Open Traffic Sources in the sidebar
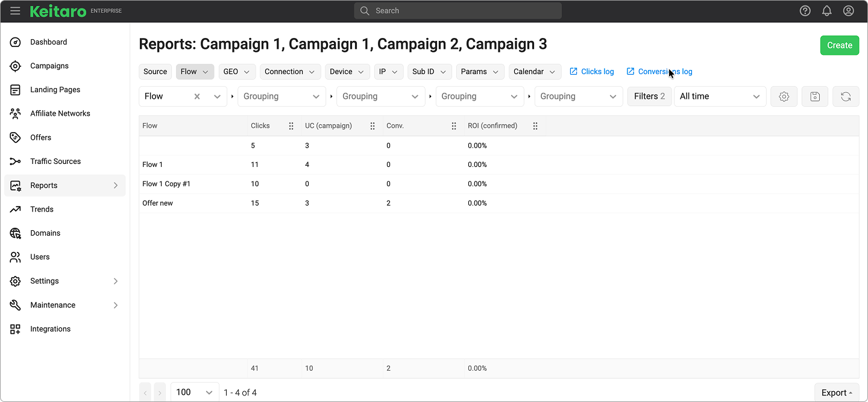 coord(55,162)
